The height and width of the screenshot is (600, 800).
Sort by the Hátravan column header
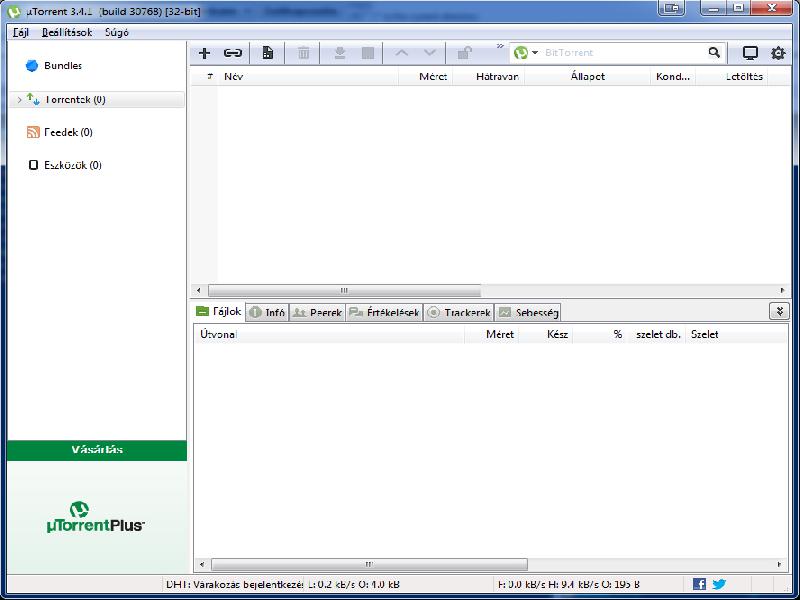[x=488, y=77]
